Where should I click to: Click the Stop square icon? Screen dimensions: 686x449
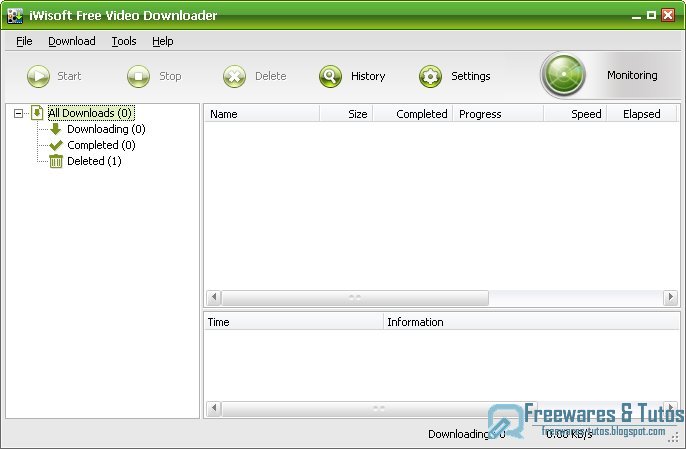point(138,76)
